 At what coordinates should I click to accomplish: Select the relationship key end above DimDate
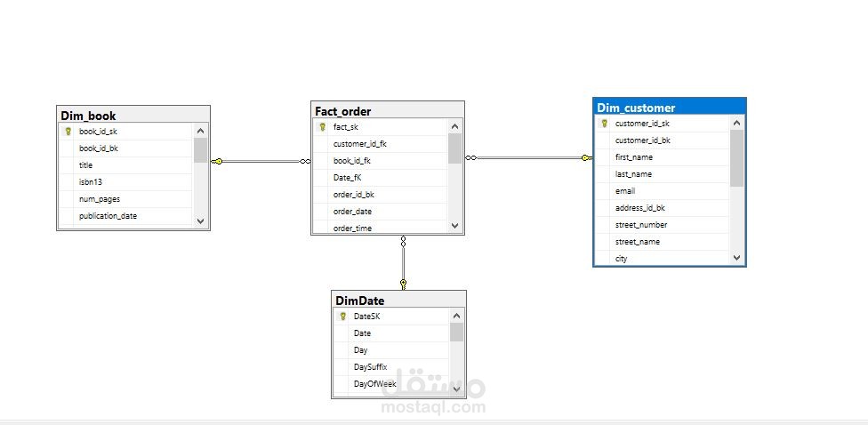(x=403, y=285)
